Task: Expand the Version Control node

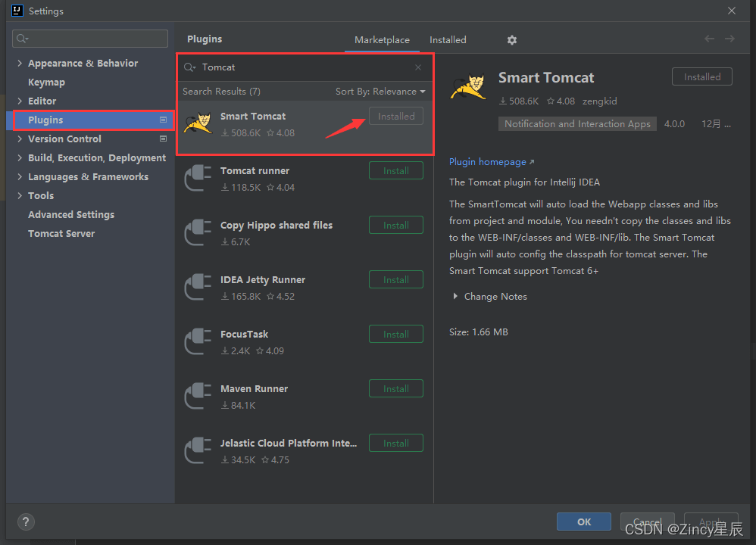Action: click(20, 139)
